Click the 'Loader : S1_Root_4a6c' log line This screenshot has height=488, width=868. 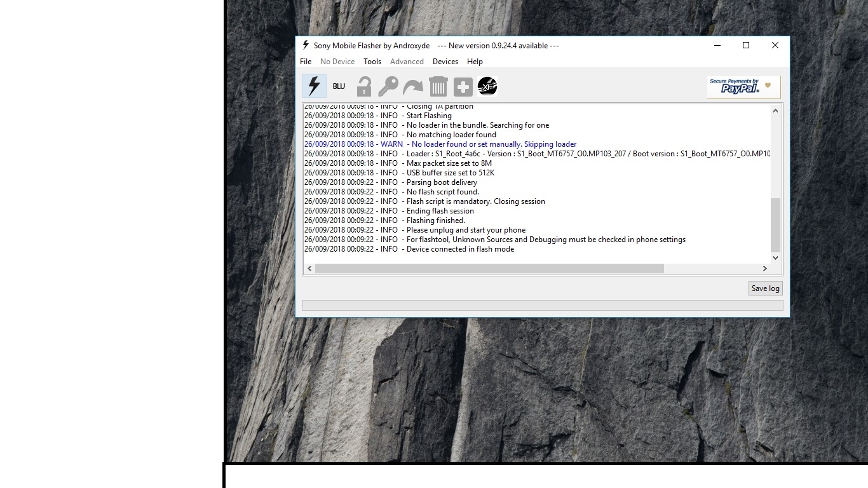pyautogui.click(x=537, y=154)
